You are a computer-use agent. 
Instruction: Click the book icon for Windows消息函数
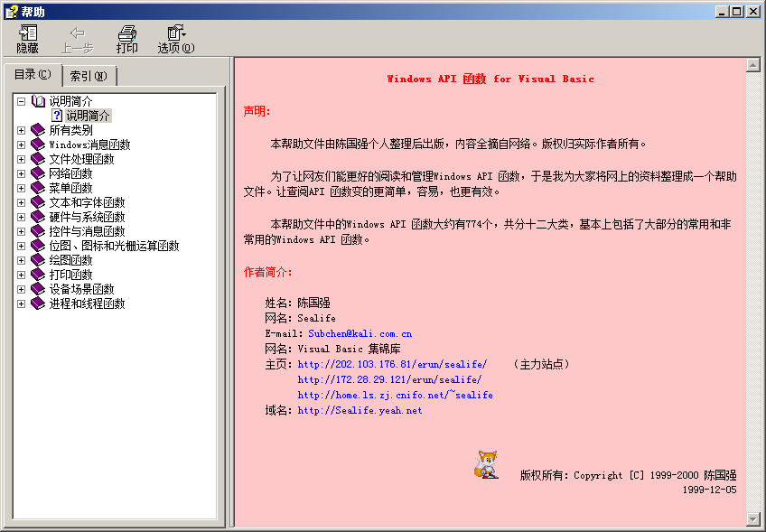(x=38, y=145)
